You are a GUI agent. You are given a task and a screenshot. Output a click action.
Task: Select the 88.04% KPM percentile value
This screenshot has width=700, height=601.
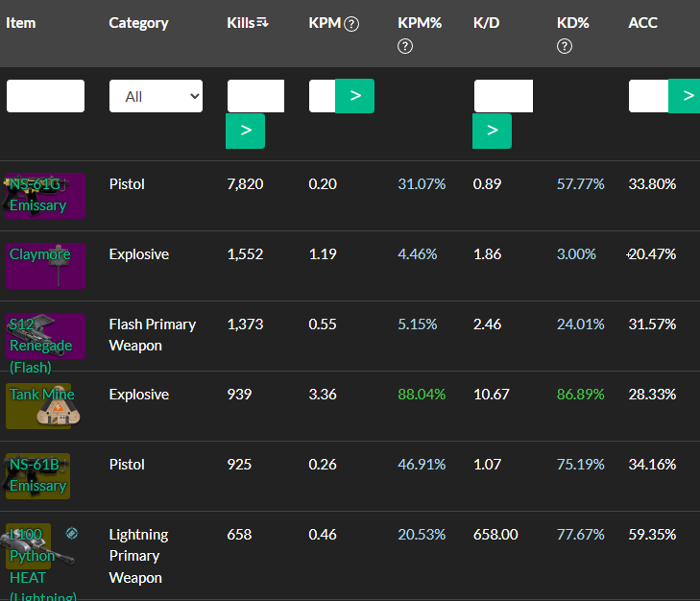tap(422, 395)
